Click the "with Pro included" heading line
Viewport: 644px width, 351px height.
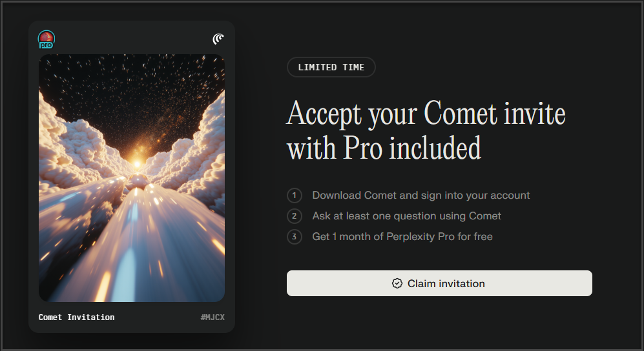pyautogui.click(x=384, y=148)
